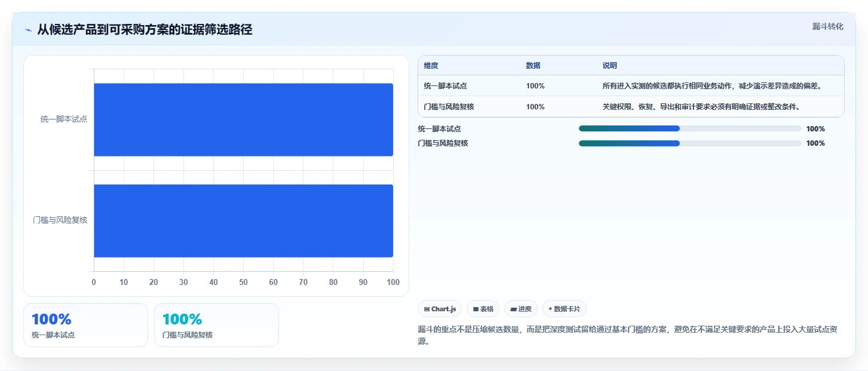Click the 统一脚本试点 progress bar
The image size is (868, 371).
click(x=690, y=128)
